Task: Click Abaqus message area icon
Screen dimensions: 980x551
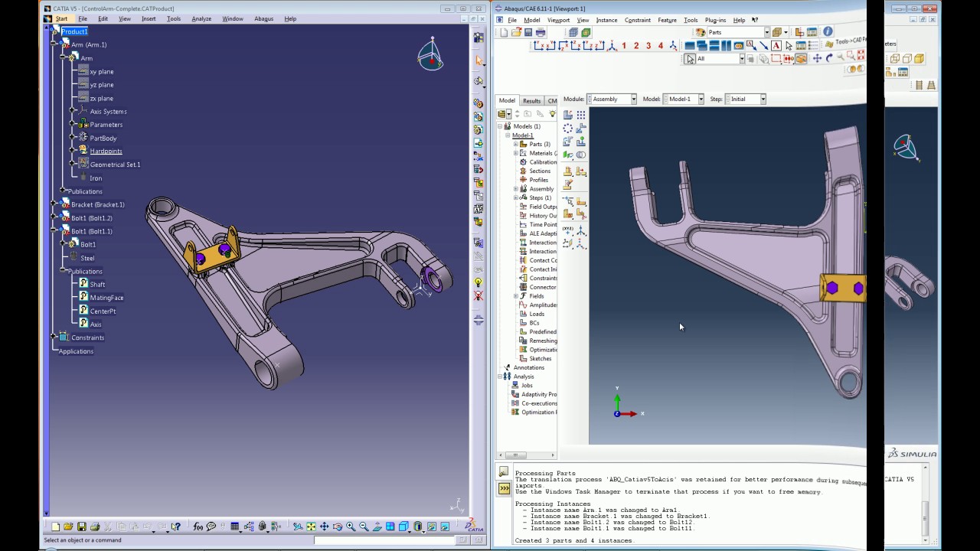Action: pyautogui.click(x=504, y=472)
